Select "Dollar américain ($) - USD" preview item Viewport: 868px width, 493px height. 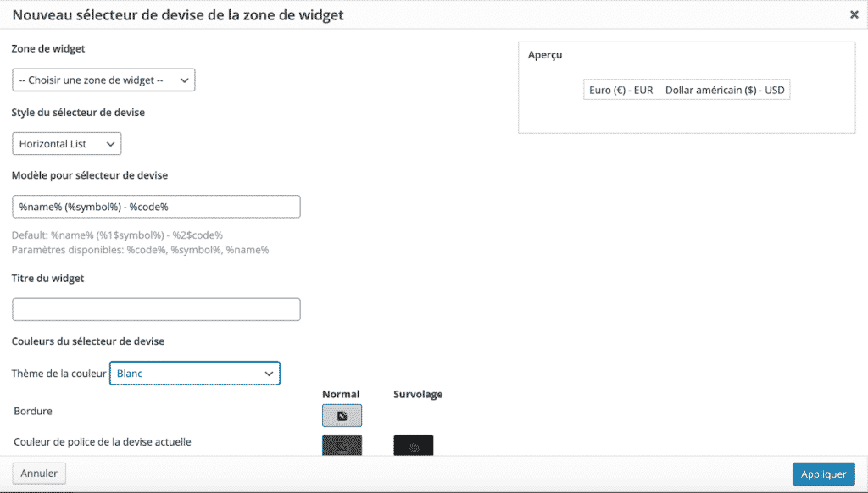tap(725, 89)
